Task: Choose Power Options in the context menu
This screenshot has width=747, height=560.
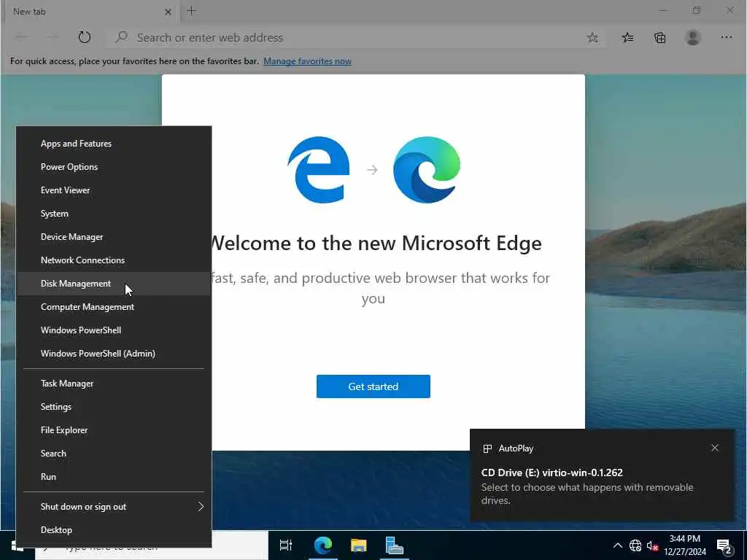Action: coord(115,167)
